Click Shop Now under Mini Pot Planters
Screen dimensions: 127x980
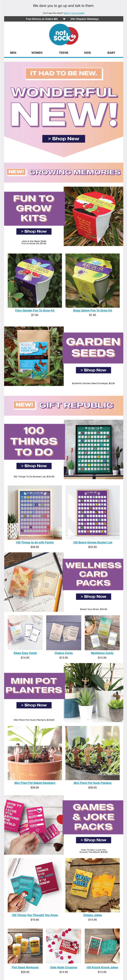pyautogui.click(x=34, y=705)
